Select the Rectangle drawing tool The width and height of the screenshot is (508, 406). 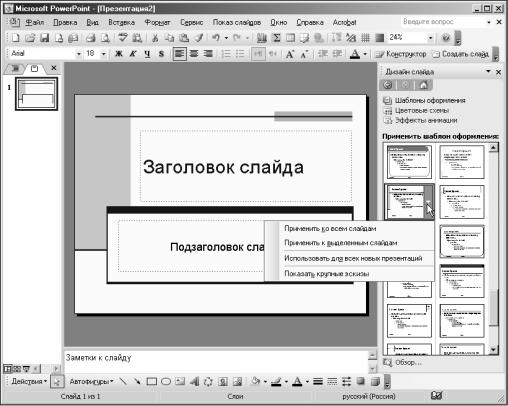coord(152,381)
